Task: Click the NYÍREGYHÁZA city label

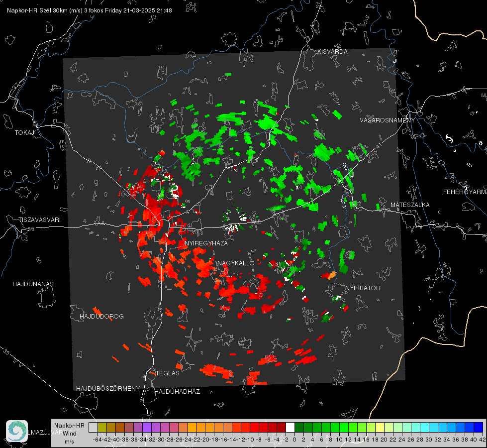Action: (x=206, y=243)
